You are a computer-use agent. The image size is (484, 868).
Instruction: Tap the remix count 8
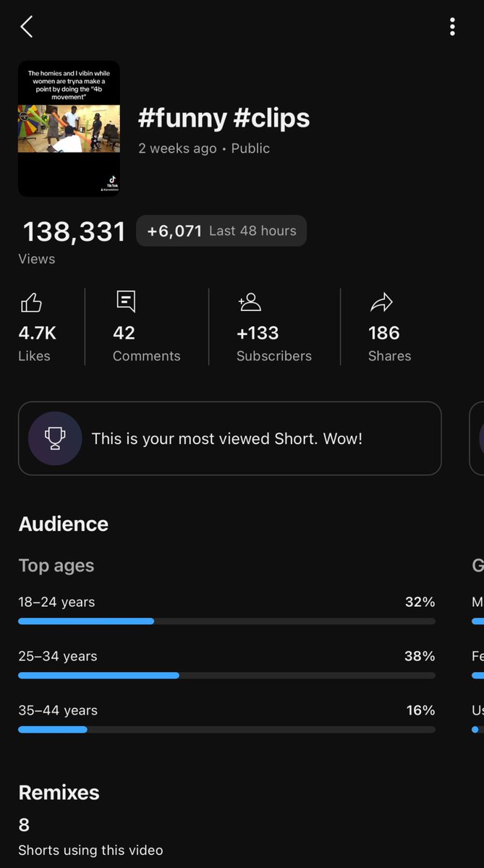(x=24, y=825)
